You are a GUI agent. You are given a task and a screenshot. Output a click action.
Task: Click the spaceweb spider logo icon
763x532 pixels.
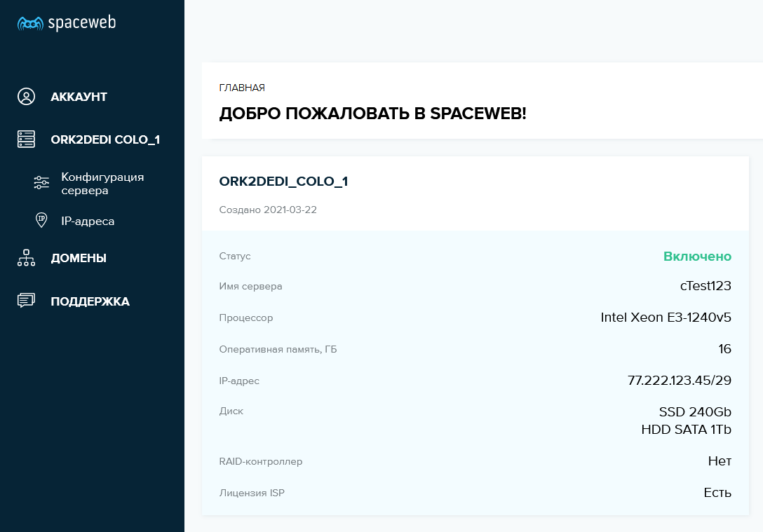(x=30, y=23)
